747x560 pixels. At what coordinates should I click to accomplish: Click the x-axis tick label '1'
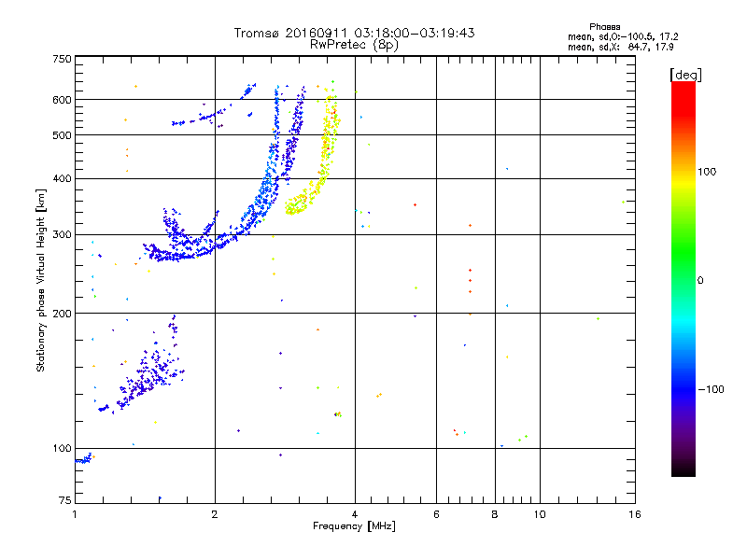[x=75, y=514]
